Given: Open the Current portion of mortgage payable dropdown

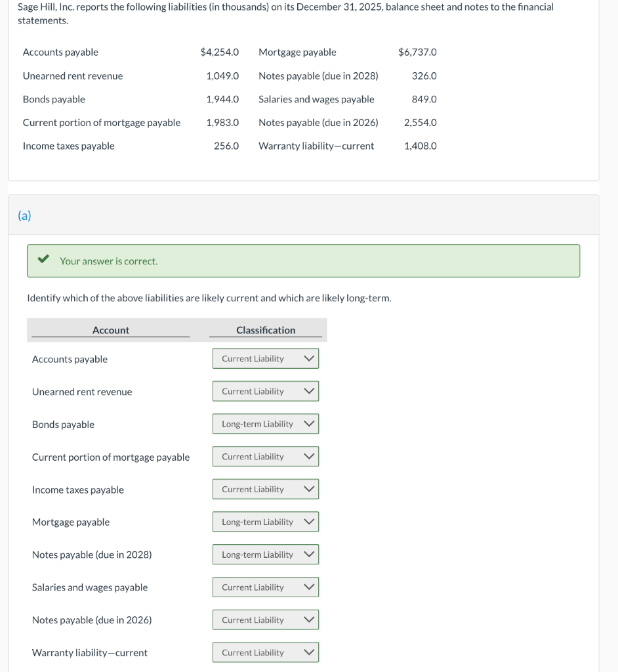Looking at the screenshot, I should pos(265,456).
